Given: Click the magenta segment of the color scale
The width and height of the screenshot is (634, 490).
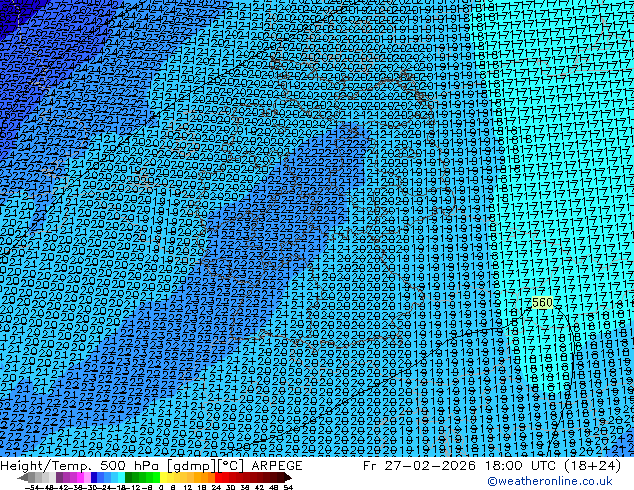Looking at the screenshot, I should [x=80, y=477].
